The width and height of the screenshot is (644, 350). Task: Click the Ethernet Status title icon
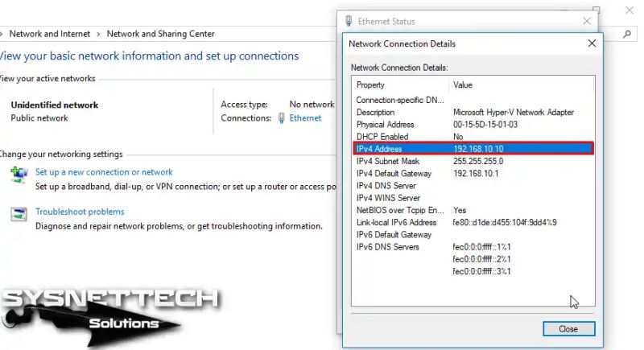tap(349, 21)
